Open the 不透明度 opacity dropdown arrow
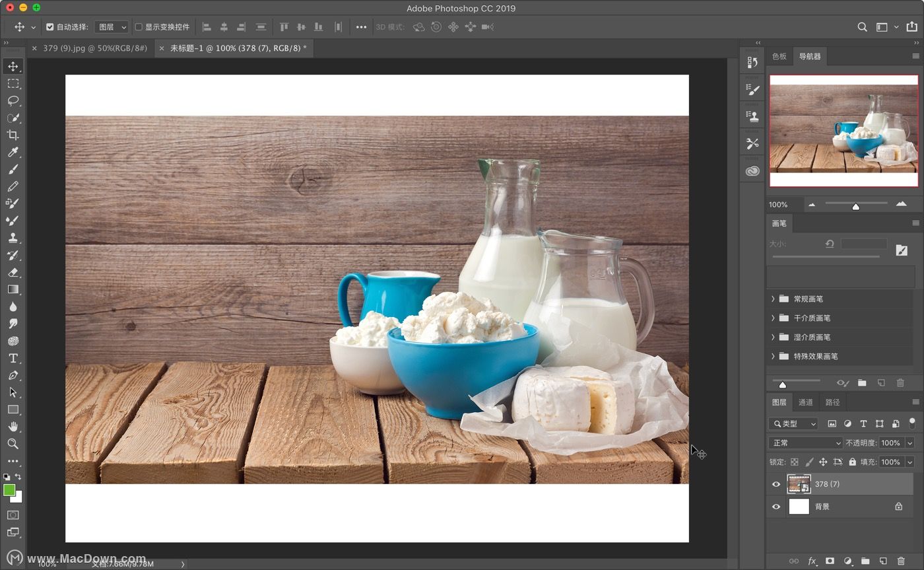This screenshot has width=924, height=570. [x=910, y=443]
